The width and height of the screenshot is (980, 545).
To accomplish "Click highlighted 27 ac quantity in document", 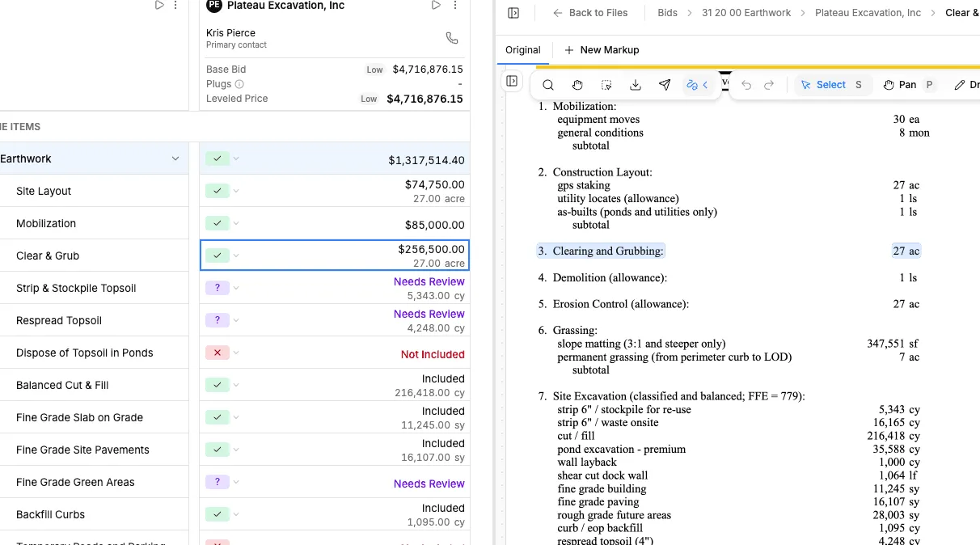I will point(906,251).
